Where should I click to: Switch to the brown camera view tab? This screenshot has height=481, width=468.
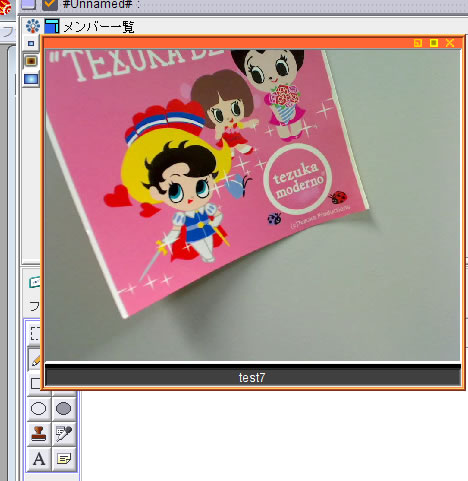[x=31, y=61]
